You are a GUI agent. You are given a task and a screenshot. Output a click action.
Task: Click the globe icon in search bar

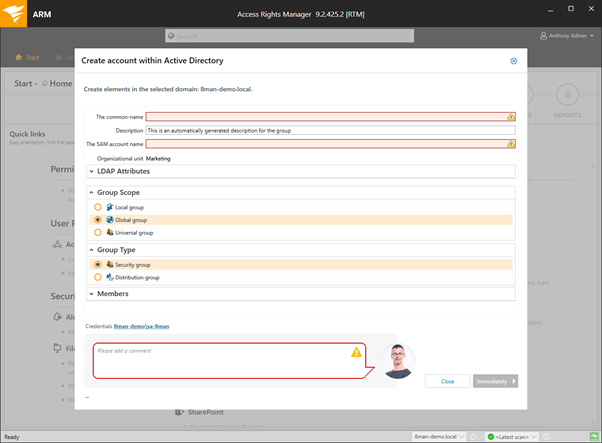pos(171,36)
